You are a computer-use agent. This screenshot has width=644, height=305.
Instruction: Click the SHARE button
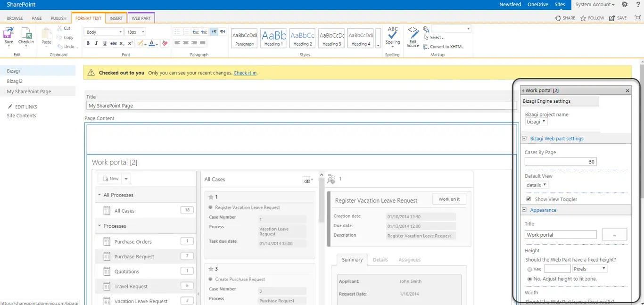coord(565,18)
